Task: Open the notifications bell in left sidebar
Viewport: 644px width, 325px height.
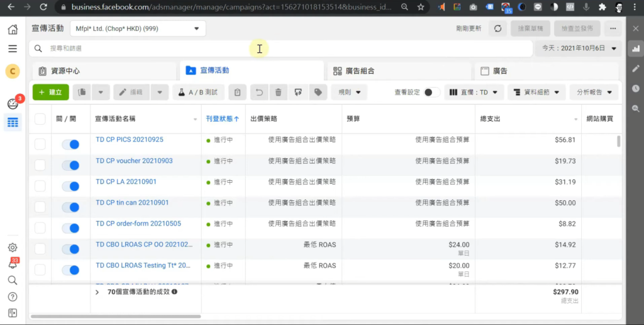Action: click(12, 264)
